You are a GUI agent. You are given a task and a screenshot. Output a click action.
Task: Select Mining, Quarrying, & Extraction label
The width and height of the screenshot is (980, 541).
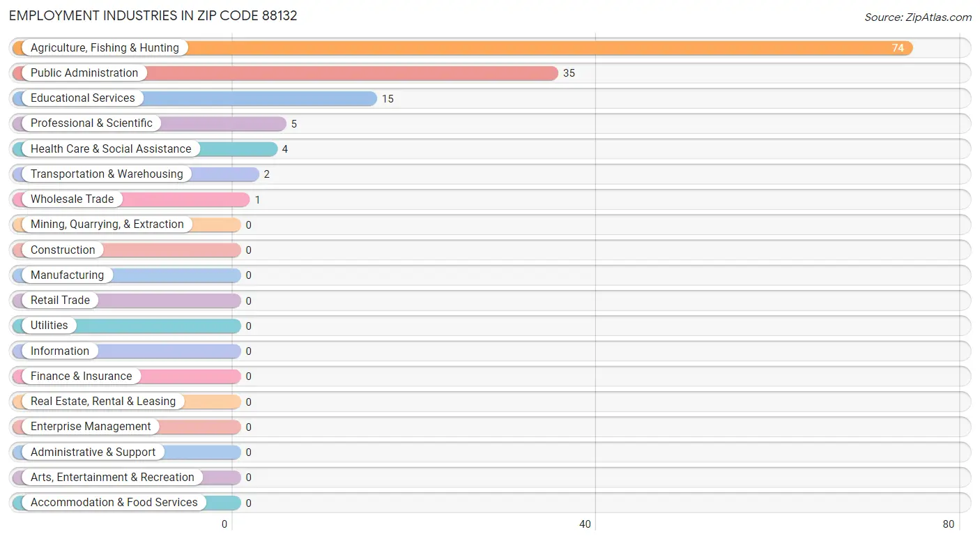tap(107, 224)
